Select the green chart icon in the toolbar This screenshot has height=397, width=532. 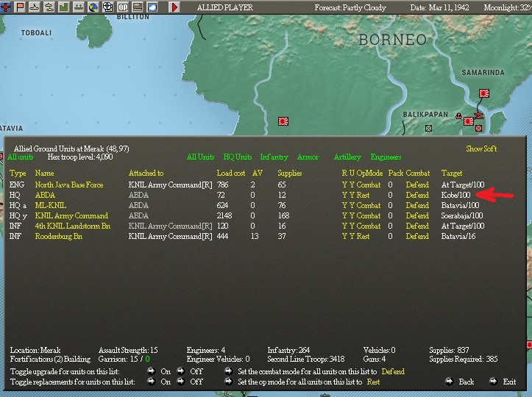[64, 7]
